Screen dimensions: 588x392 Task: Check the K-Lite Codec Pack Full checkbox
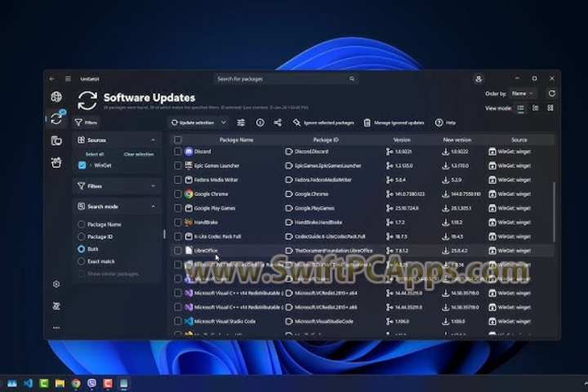[178, 236]
